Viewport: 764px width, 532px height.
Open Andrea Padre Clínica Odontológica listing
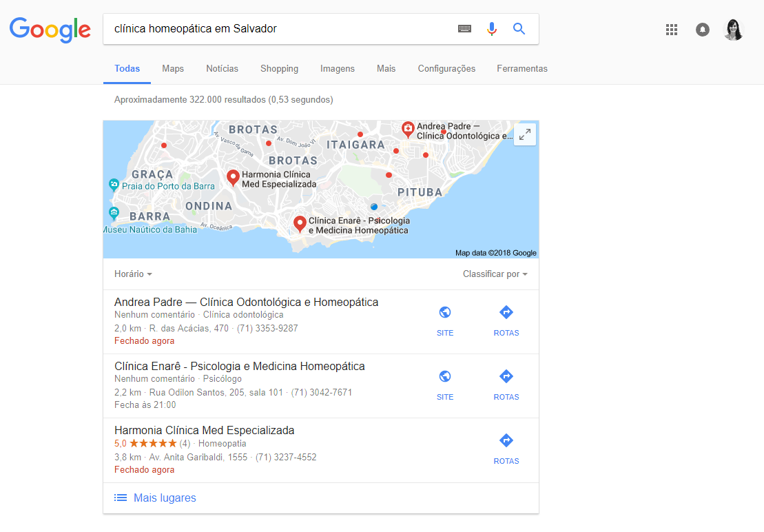coord(246,303)
